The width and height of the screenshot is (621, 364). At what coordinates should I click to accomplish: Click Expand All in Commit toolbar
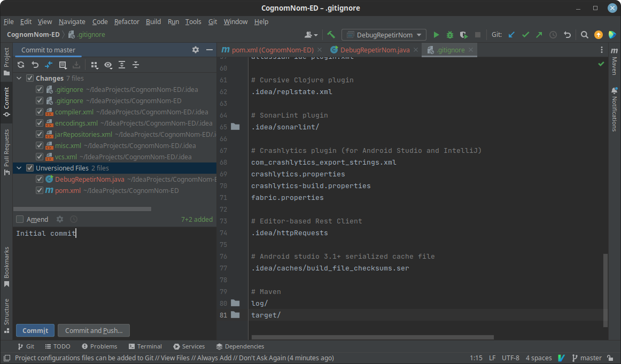(x=122, y=65)
